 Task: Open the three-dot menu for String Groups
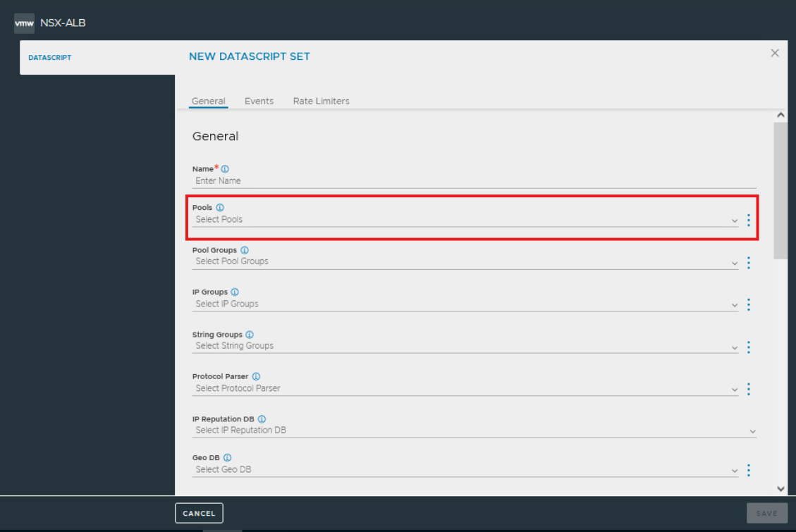(x=748, y=347)
